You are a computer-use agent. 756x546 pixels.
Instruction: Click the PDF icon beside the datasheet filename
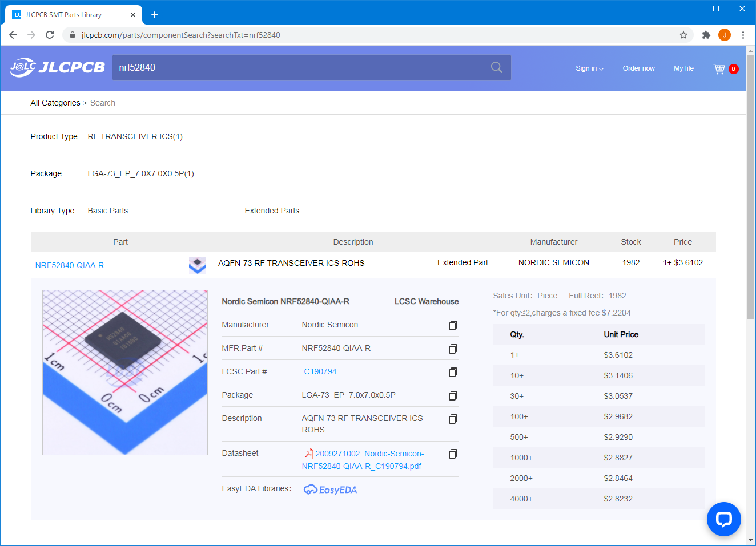coord(308,453)
